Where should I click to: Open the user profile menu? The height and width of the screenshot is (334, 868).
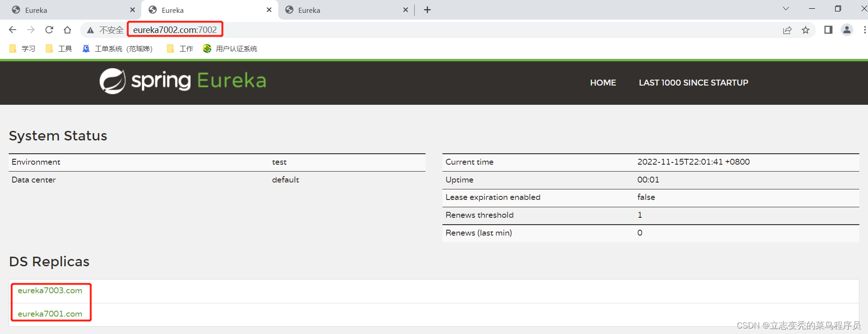click(847, 30)
